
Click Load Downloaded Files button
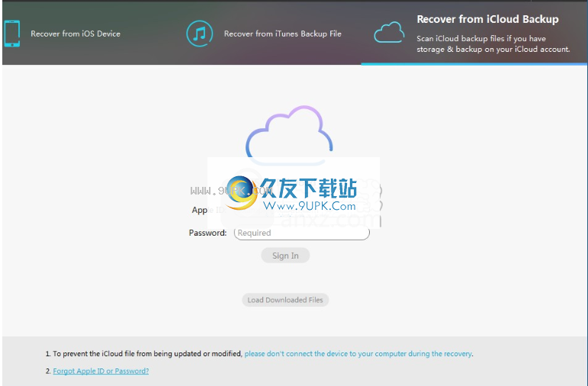(x=285, y=300)
